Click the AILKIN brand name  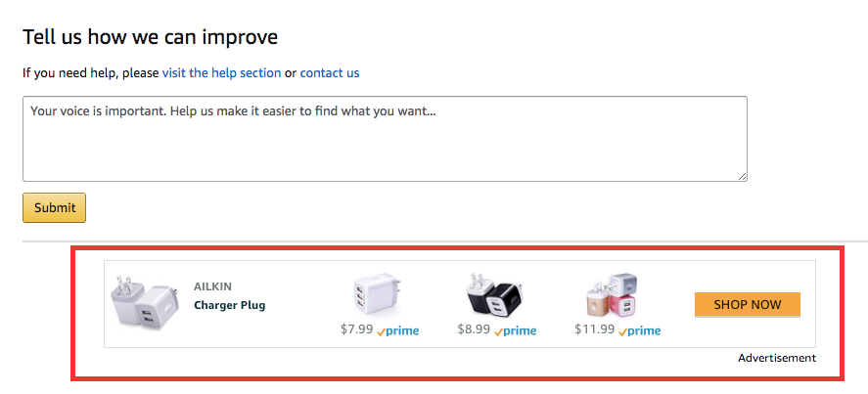[x=213, y=286]
